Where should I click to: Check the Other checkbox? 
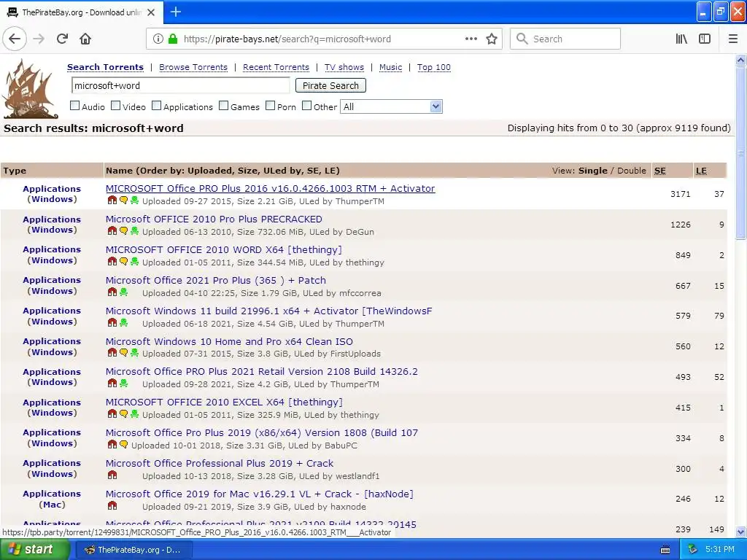[307, 106]
